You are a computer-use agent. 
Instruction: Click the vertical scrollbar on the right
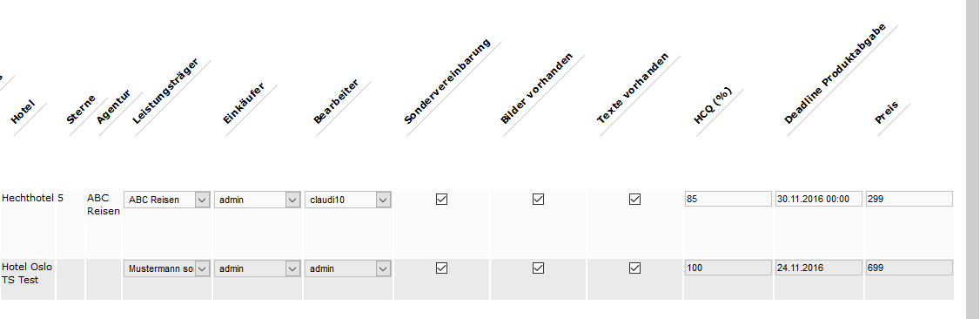(x=973, y=159)
